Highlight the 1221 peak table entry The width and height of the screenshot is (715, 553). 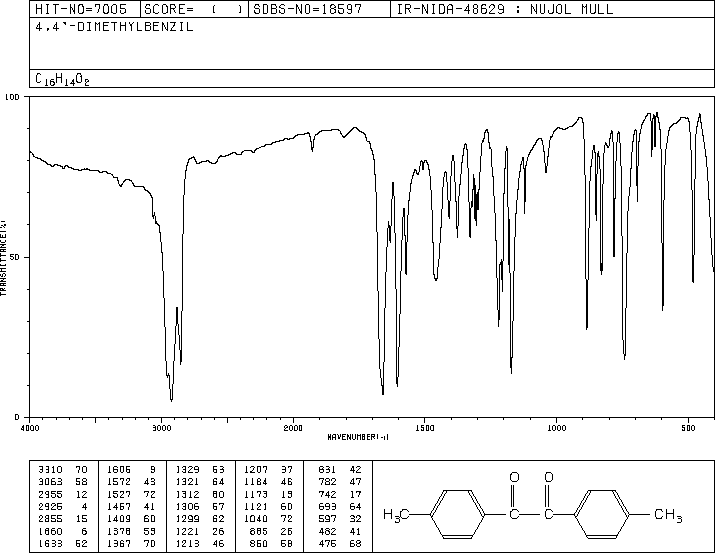pos(187,531)
